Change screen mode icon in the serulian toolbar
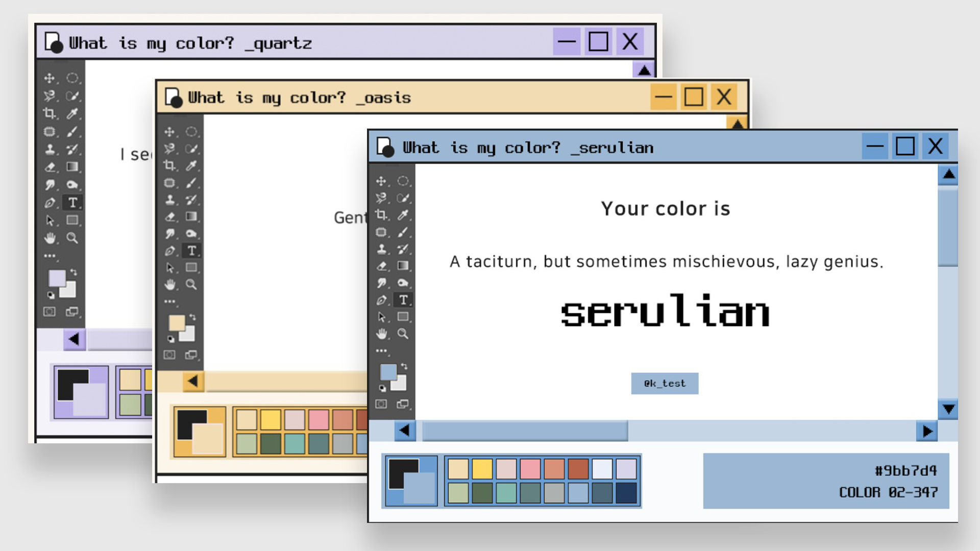 pos(403,404)
